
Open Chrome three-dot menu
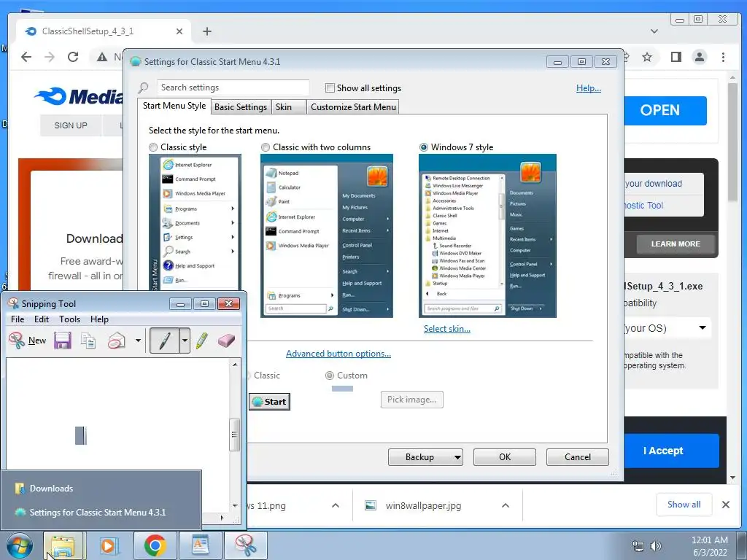pyautogui.click(x=723, y=57)
